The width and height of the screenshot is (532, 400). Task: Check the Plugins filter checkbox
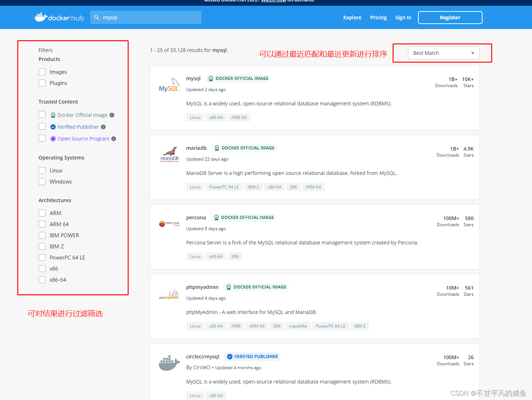pyautogui.click(x=42, y=83)
